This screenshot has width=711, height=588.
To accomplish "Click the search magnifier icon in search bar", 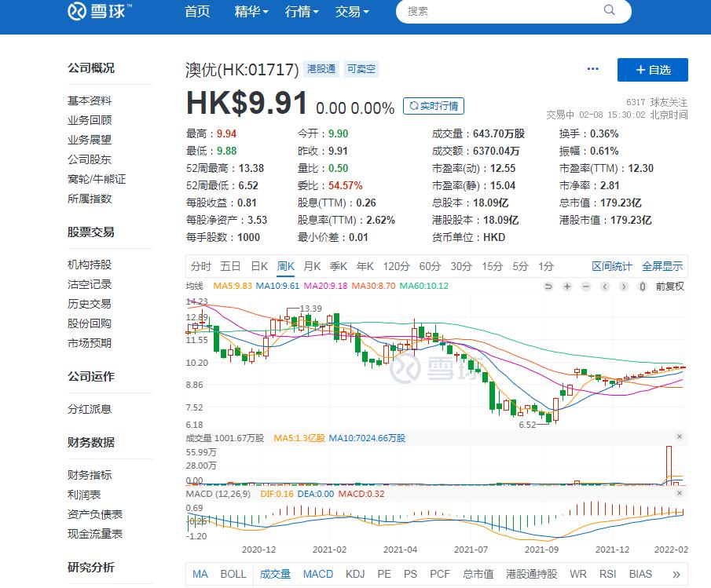I will [x=609, y=11].
